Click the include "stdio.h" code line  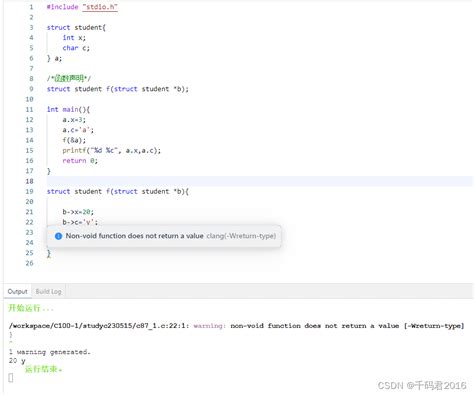click(x=82, y=7)
